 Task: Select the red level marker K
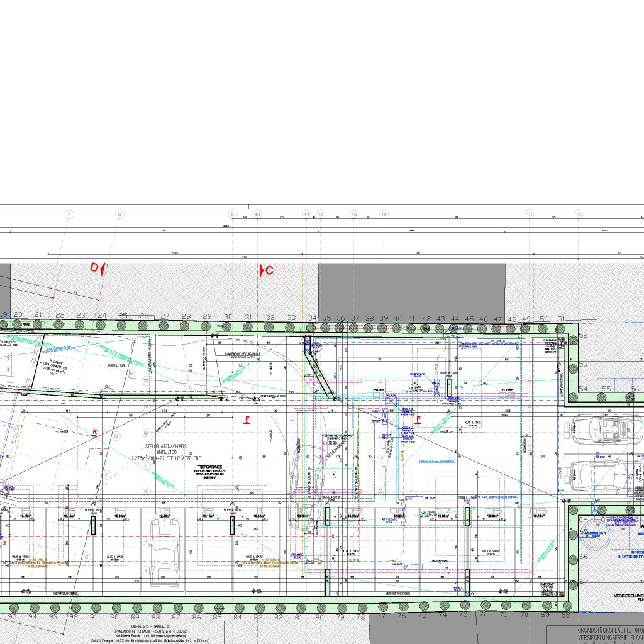coord(95,431)
